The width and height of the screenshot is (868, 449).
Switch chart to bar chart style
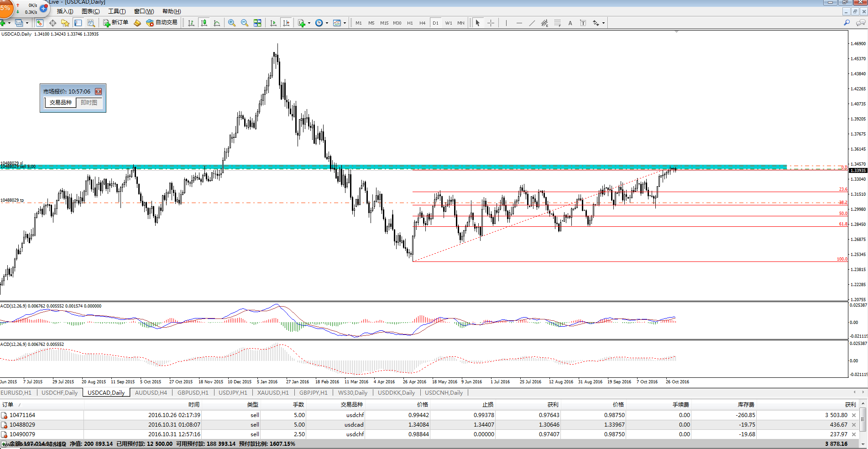click(191, 23)
